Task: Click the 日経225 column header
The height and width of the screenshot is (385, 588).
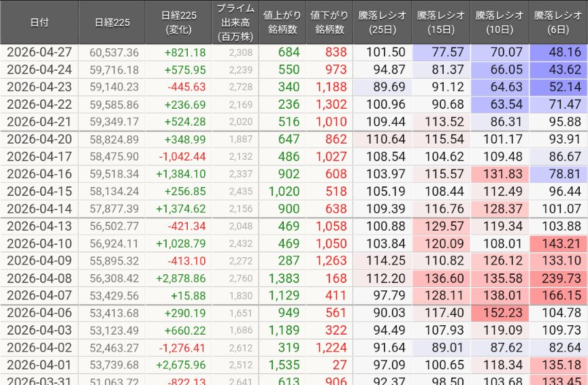Action: pos(112,22)
